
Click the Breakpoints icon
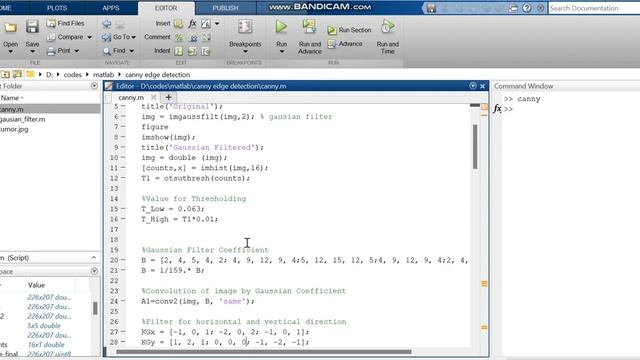pos(245,27)
